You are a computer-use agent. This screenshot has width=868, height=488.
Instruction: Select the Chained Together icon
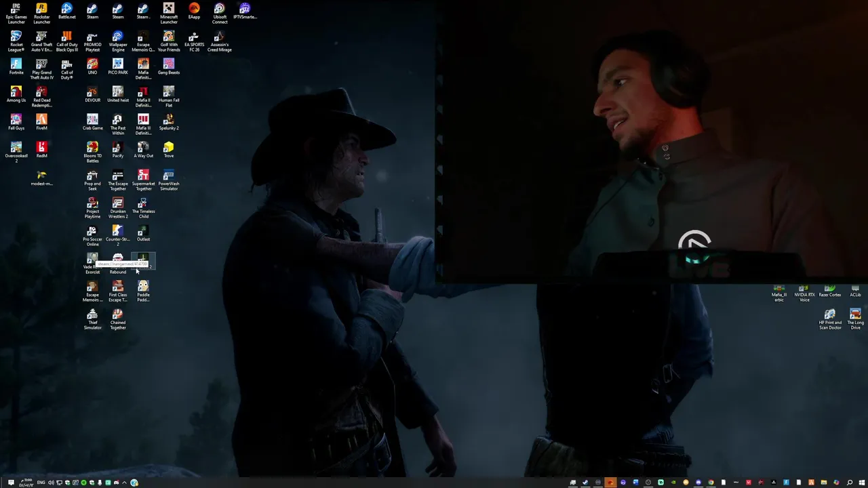click(x=118, y=319)
